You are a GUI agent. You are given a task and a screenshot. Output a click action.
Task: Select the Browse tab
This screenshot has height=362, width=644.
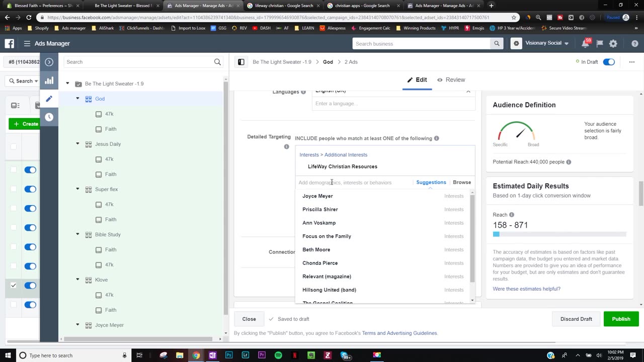(x=462, y=182)
